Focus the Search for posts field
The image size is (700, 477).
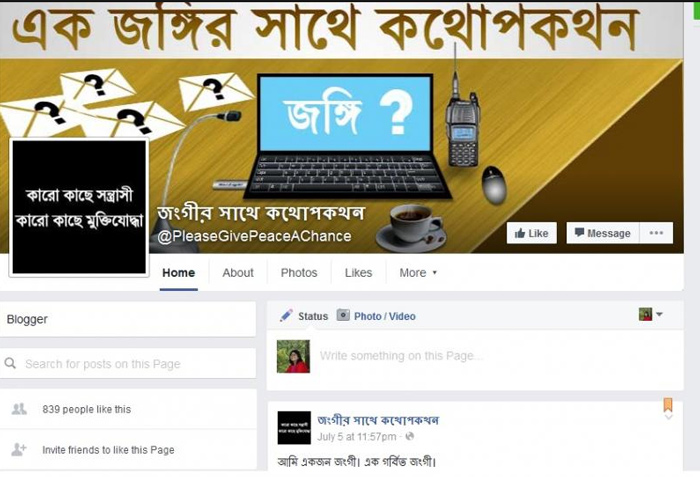(128, 364)
